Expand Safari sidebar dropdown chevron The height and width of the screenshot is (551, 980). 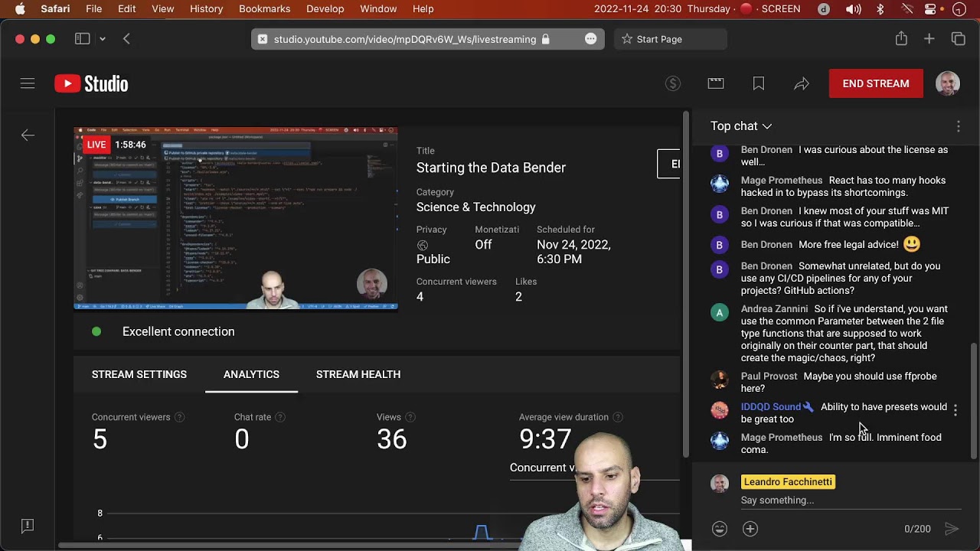[x=103, y=39]
